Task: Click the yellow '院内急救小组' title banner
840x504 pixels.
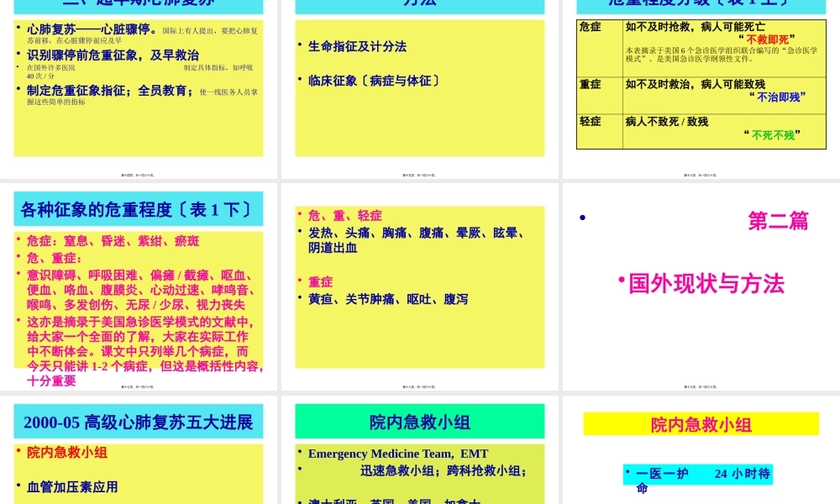Action: (x=701, y=424)
